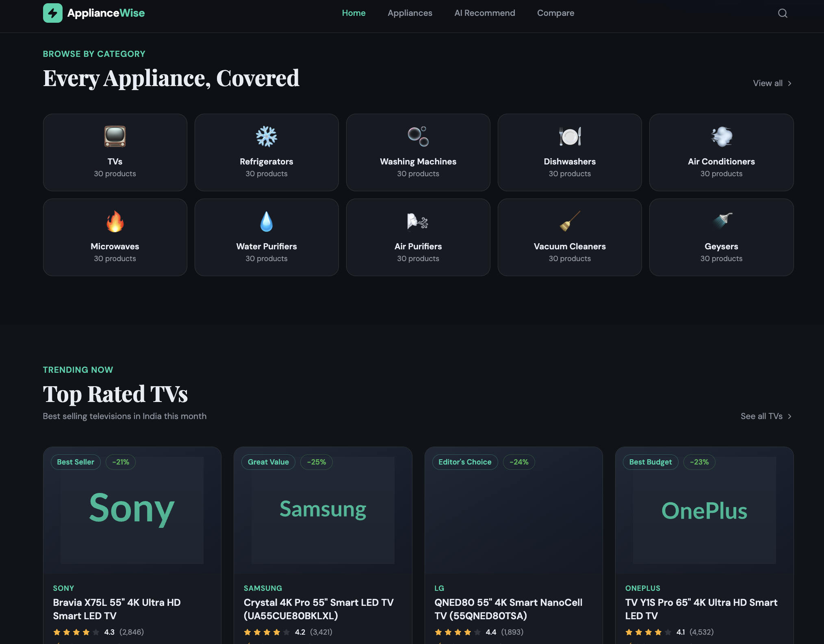Click the Editor's Choice badge
This screenshot has height=644, width=824.
[x=465, y=462]
